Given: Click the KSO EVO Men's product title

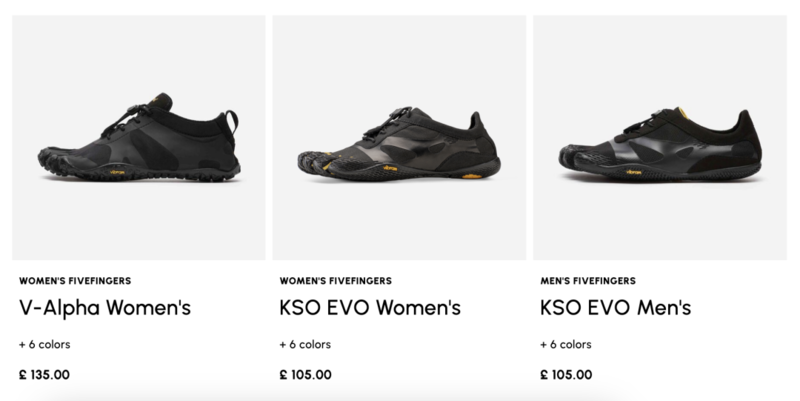Looking at the screenshot, I should [x=616, y=308].
